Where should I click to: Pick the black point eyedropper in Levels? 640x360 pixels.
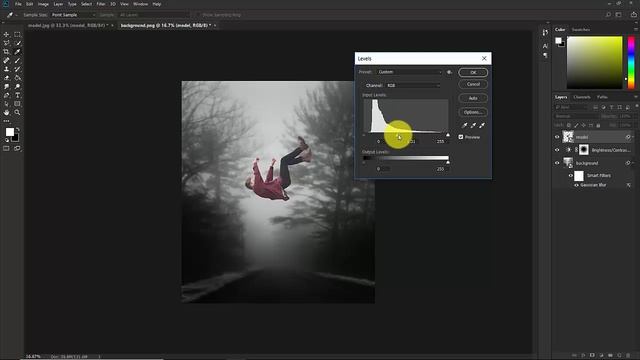(x=464, y=125)
